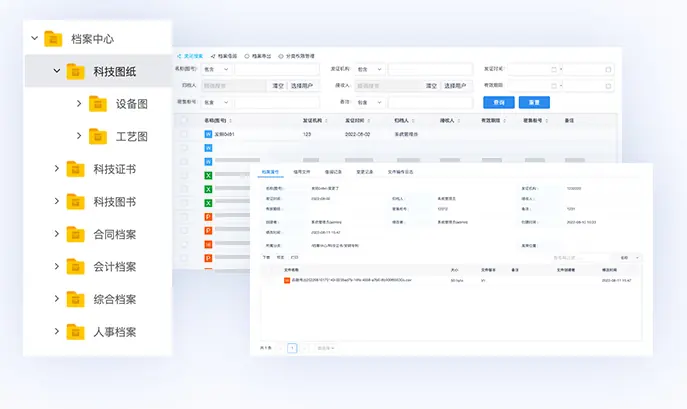Screen dimensions: 687x409
Task: Check the checkbox for row 发明0481
Action: pos(184,134)
